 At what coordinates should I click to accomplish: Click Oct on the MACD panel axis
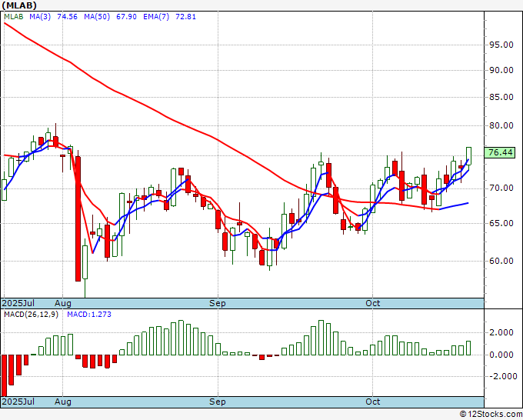tap(372, 402)
